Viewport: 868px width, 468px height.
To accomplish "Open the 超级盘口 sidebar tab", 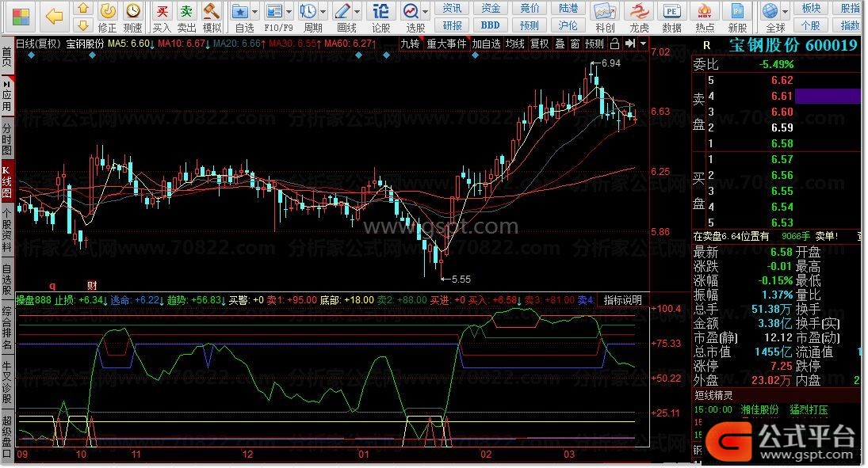I will pyautogui.click(x=6, y=436).
